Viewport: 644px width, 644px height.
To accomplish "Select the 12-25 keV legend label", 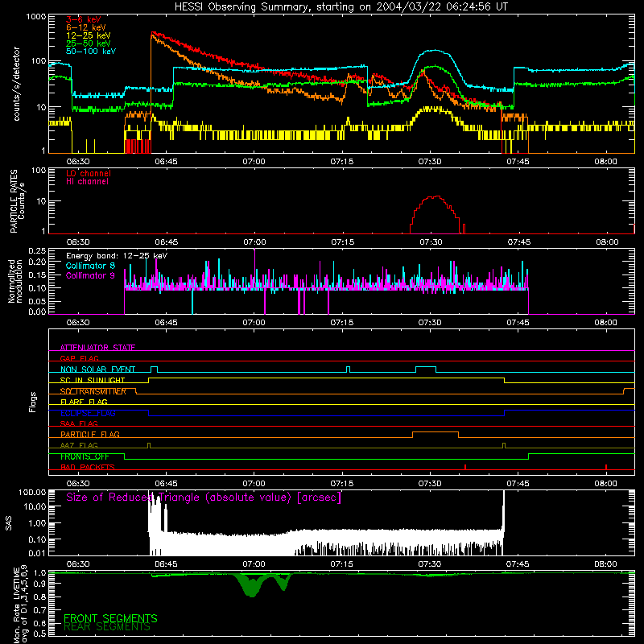I will pyautogui.click(x=89, y=35).
